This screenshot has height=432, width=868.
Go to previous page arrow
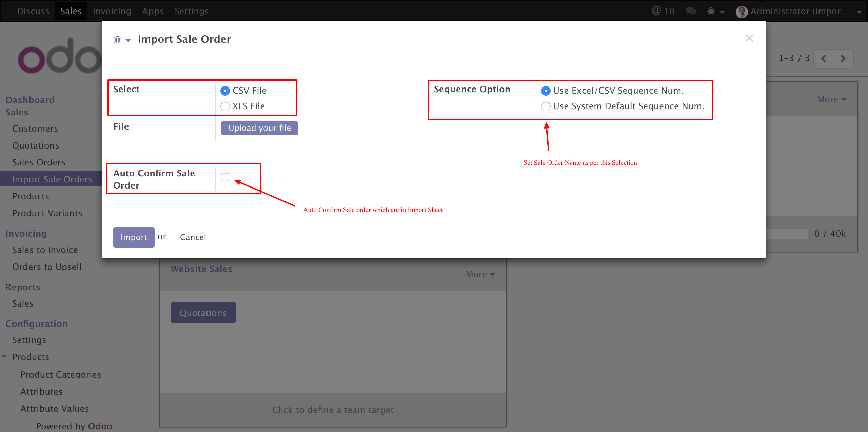823,59
